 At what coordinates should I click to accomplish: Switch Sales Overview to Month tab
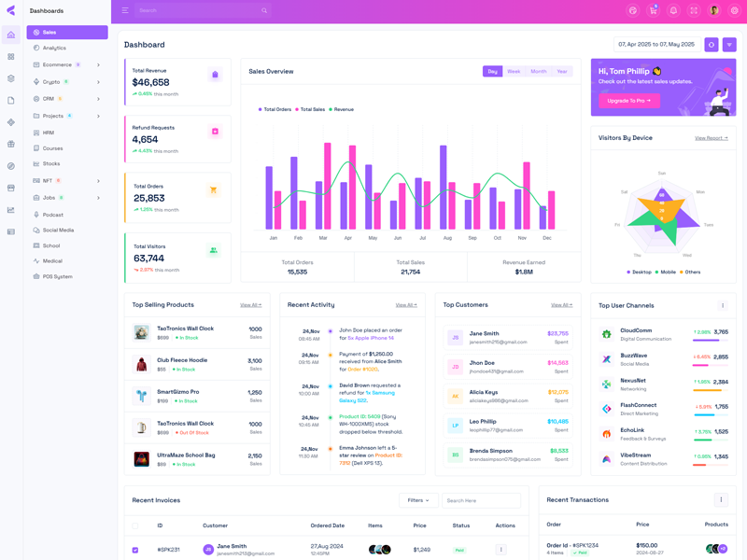point(539,71)
